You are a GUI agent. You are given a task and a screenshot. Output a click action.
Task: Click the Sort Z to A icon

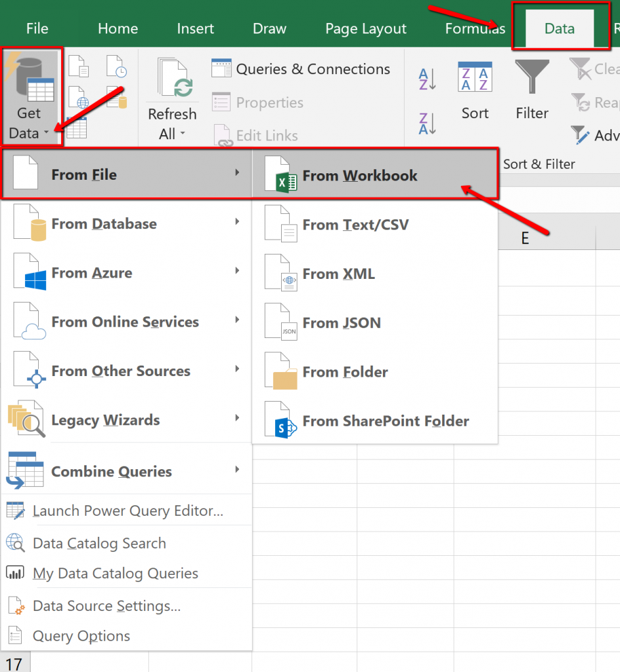pyautogui.click(x=428, y=122)
